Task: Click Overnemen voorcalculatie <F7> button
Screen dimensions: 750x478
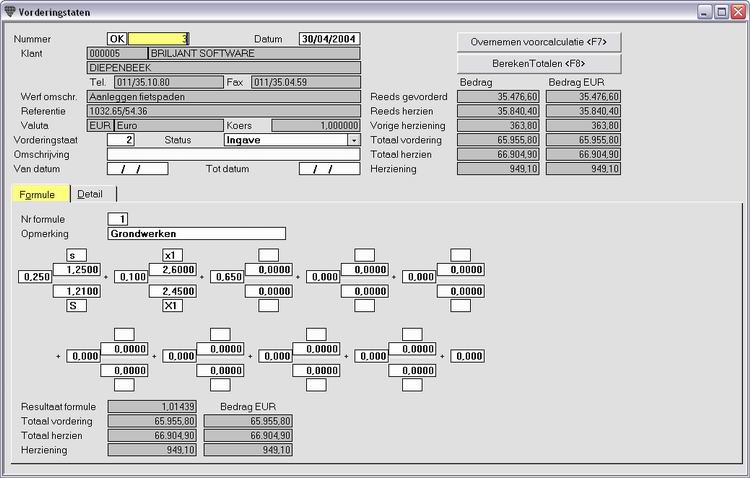Action: pos(539,42)
